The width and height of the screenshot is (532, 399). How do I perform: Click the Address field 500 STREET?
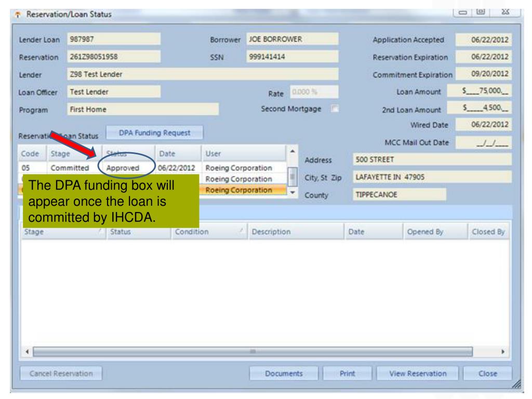coord(432,159)
